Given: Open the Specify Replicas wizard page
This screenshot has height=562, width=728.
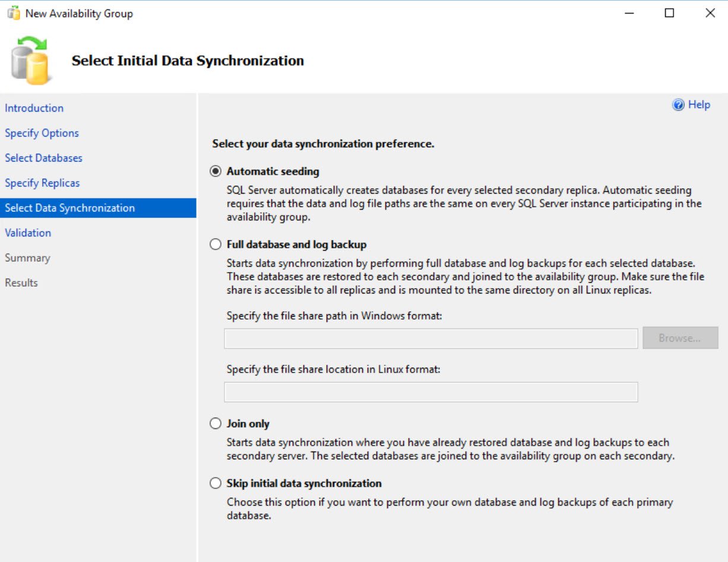Looking at the screenshot, I should pyautogui.click(x=42, y=183).
